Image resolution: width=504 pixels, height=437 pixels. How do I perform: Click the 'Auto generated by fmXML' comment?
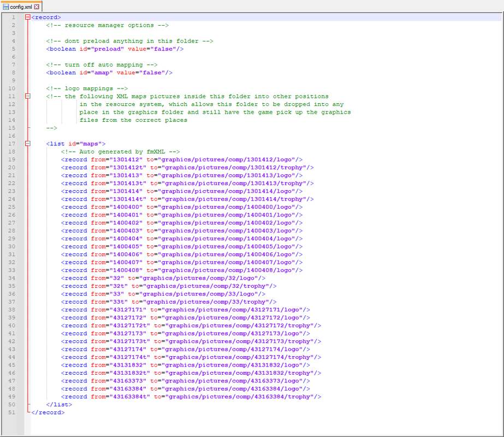click(x=120, y=151)
